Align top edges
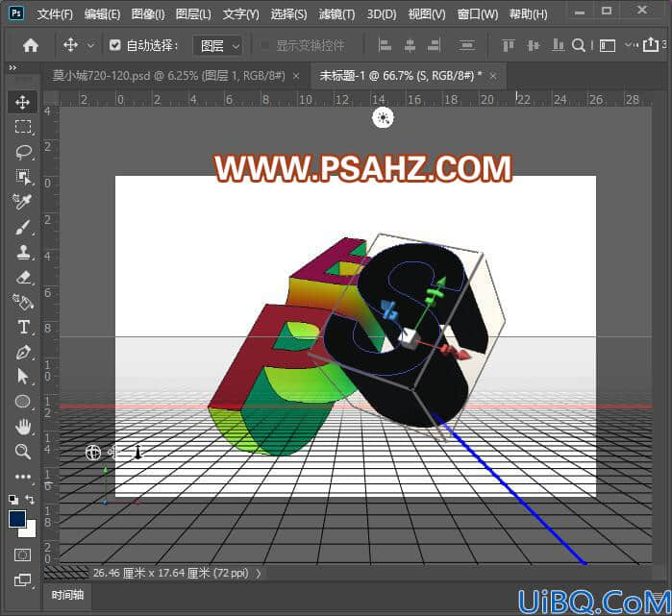This screenshot has width=672, height=616. 509,45
